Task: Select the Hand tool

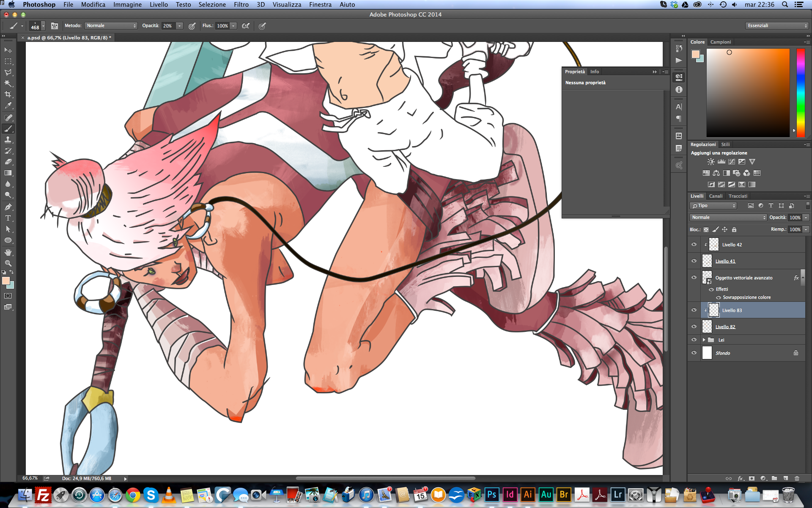Action: pyautogui.click(x=8, y=252)
